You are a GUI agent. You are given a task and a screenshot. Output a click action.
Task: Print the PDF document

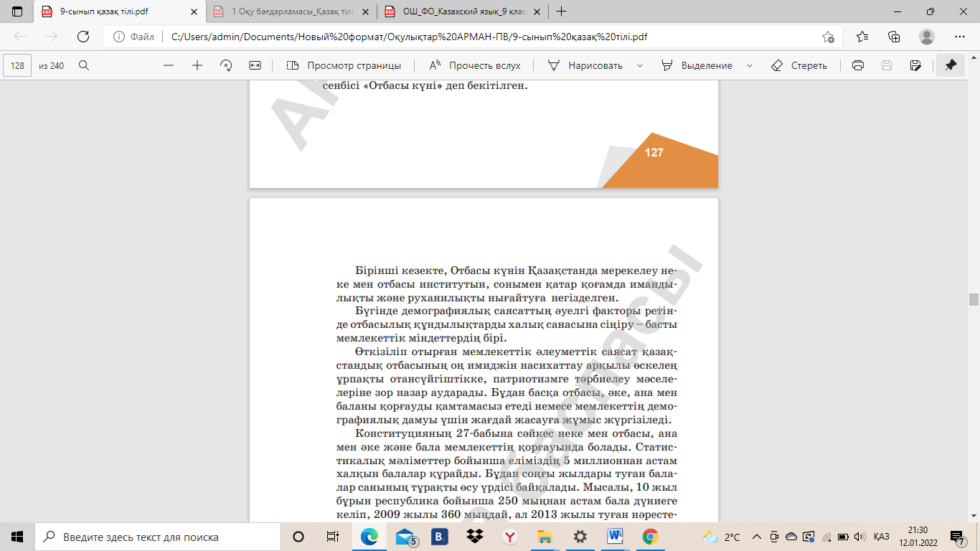[x=857, y=65]
